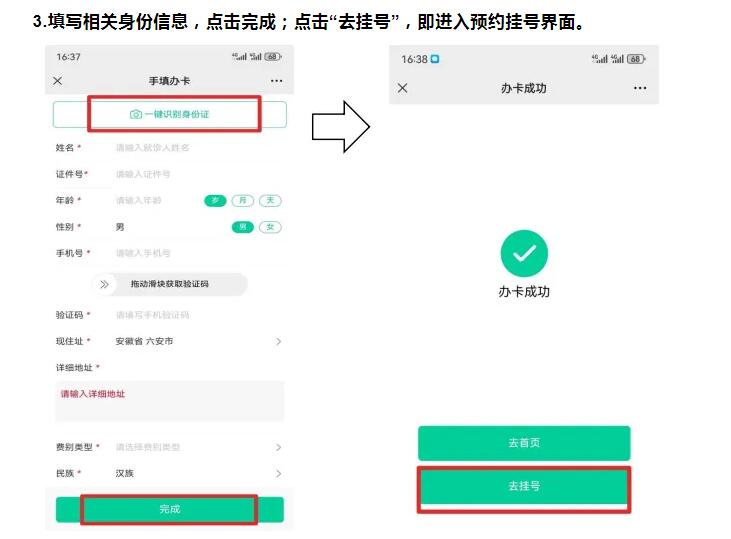Click the green success checkmark icon

524,253
